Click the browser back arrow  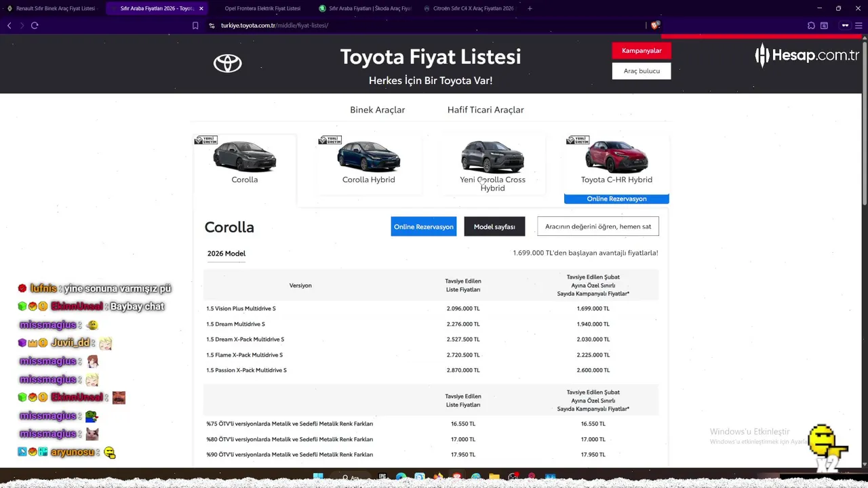click(x=9, y=25)
